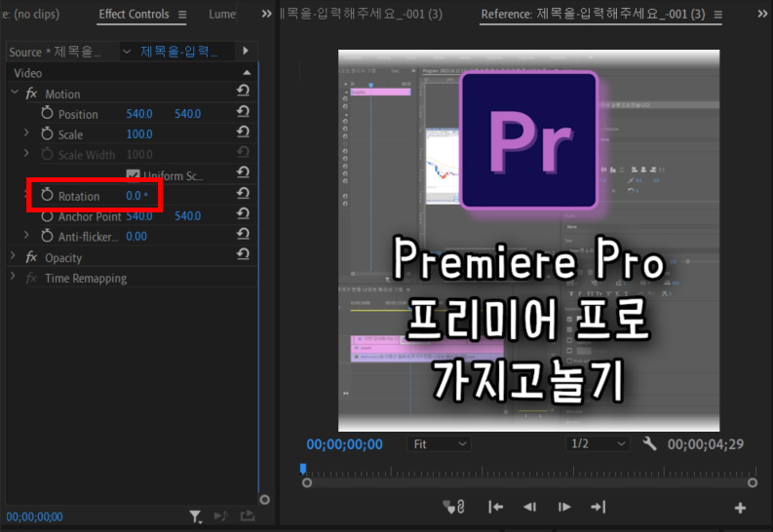
Task: Expand the Opacity effect group
Action: coord(14,255)
